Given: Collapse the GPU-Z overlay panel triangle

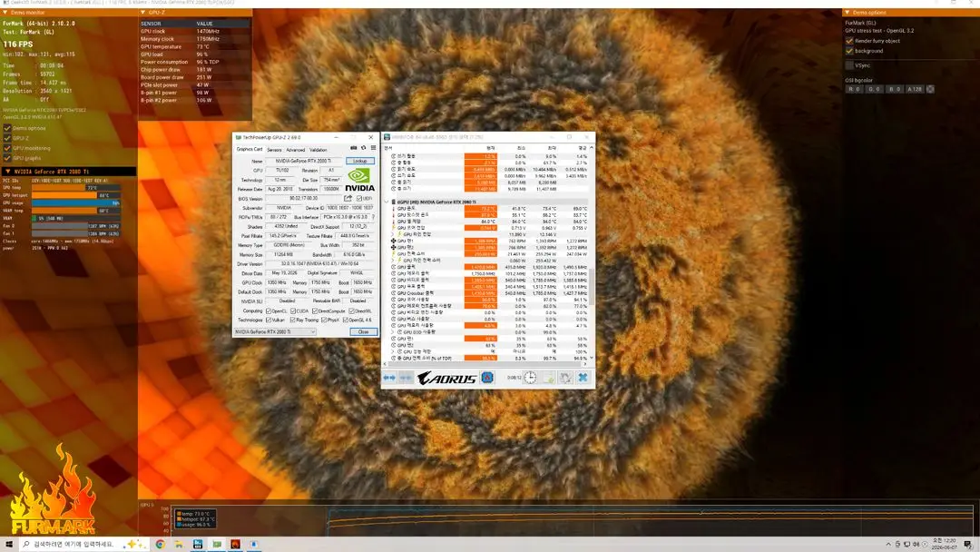Looking at the screenshot, I should (x=143, y=13).
